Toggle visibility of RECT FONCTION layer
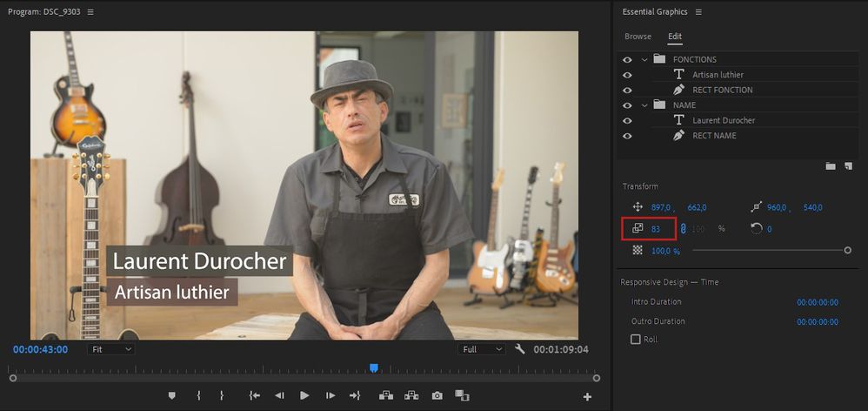Viewport: 868px width, 411px height. 627,90
